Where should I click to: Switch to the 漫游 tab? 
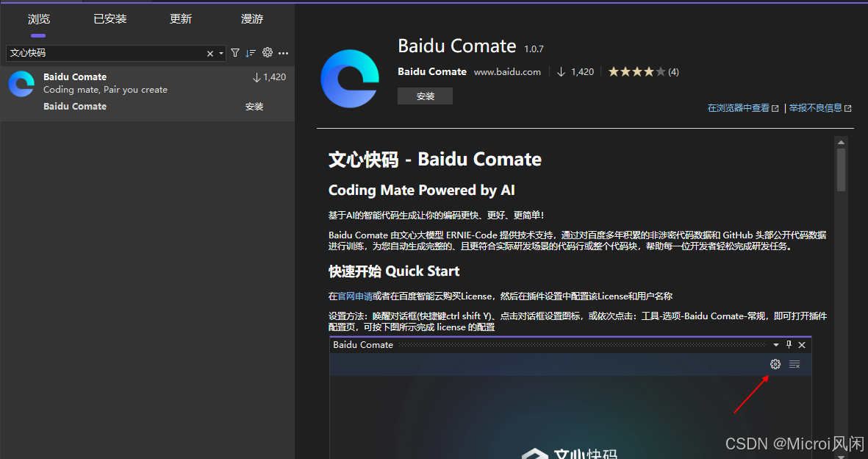[252, 19]
